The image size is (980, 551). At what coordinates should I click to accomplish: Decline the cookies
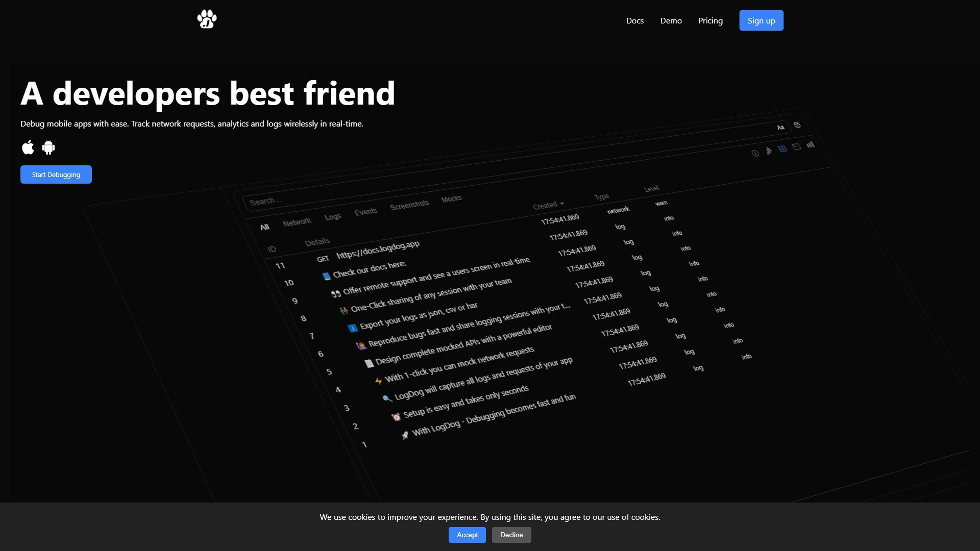tap(511, 535)
